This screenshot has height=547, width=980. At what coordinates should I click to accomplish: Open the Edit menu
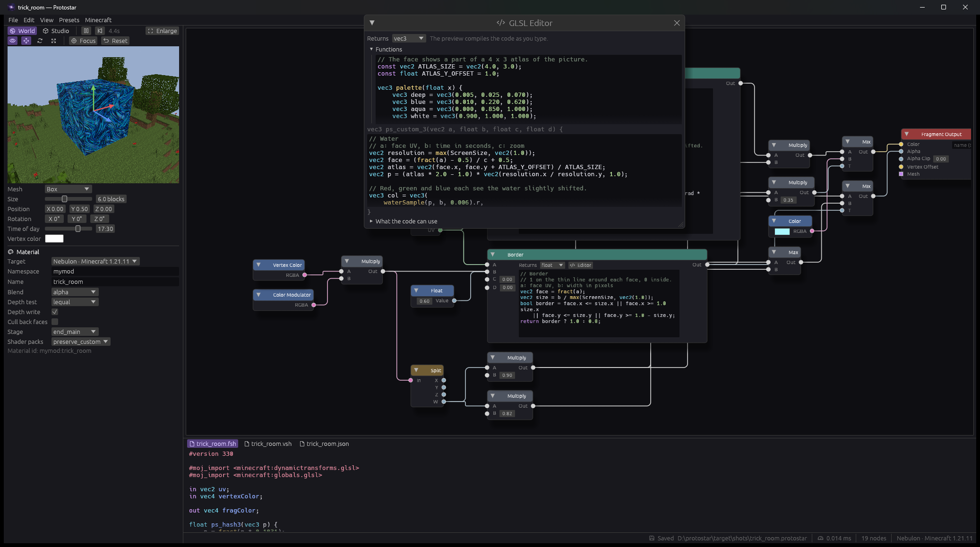tap(29, 20)
